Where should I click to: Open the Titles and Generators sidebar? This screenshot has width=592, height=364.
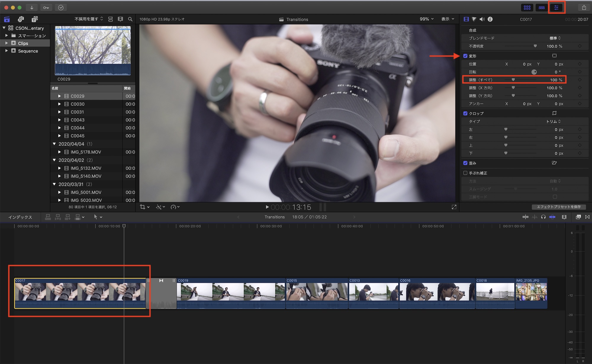pos(35,19)
